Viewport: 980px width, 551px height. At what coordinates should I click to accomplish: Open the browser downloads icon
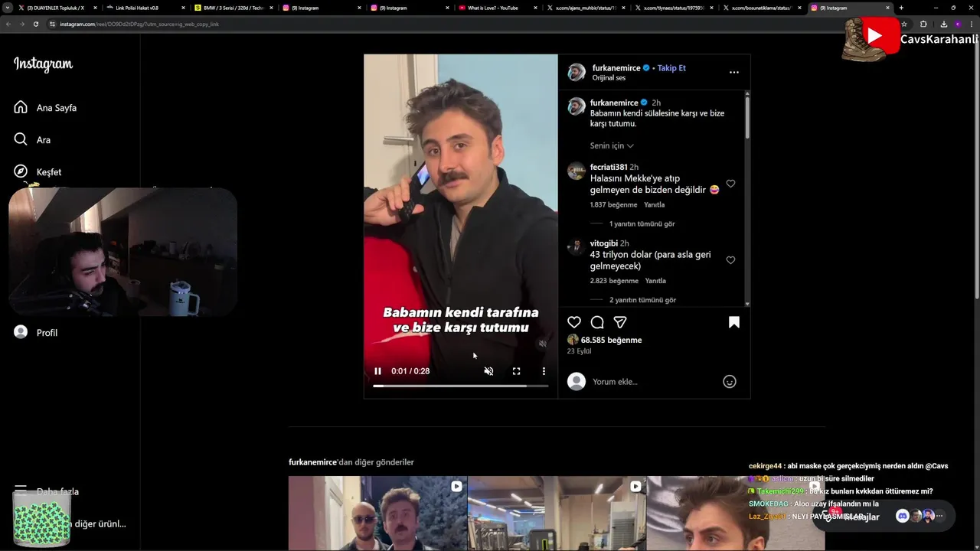[943, 24]
